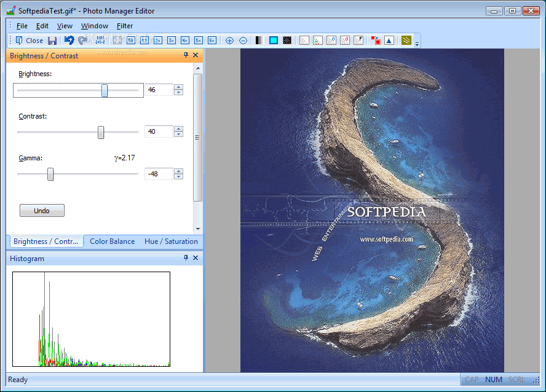Click the histogram graph
This screenshot has width=546, height=392.
[91, 319]
